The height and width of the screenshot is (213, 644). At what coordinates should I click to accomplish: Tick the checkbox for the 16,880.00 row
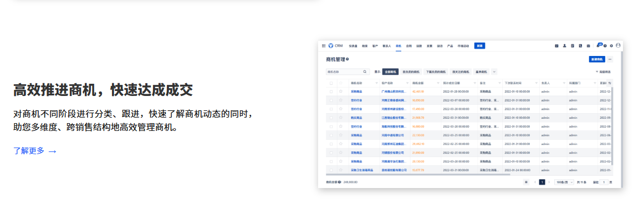[331, 126]
